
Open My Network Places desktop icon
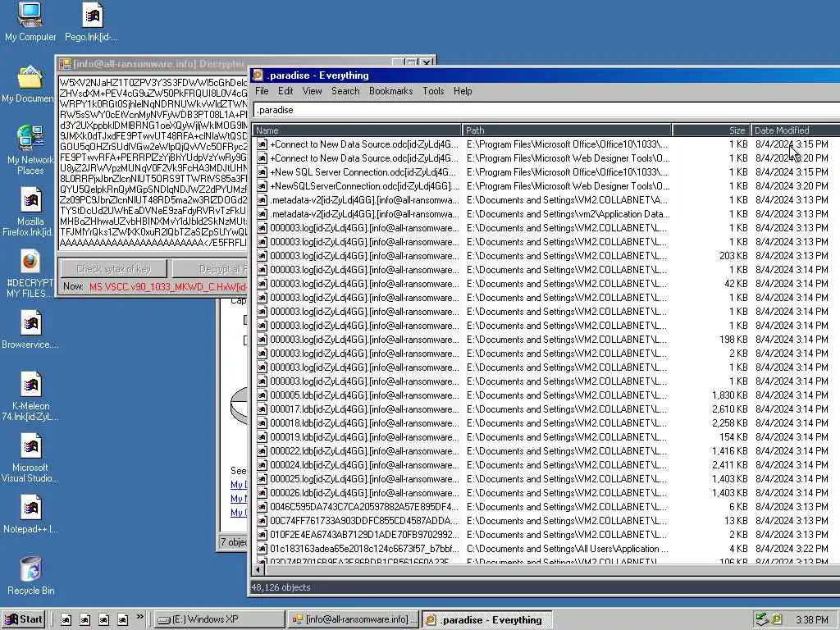30,138
